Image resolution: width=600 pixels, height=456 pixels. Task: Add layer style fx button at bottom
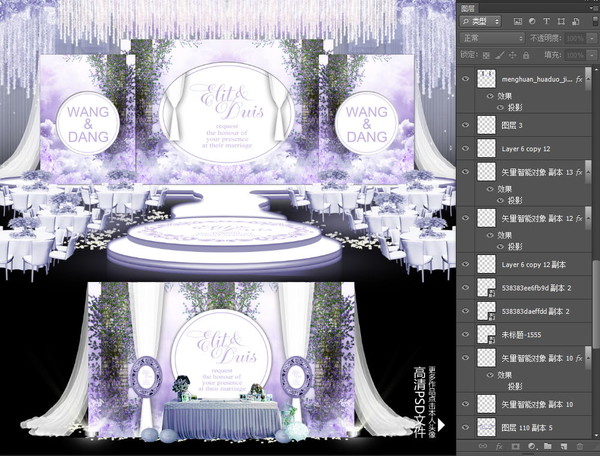click(499, 446)
